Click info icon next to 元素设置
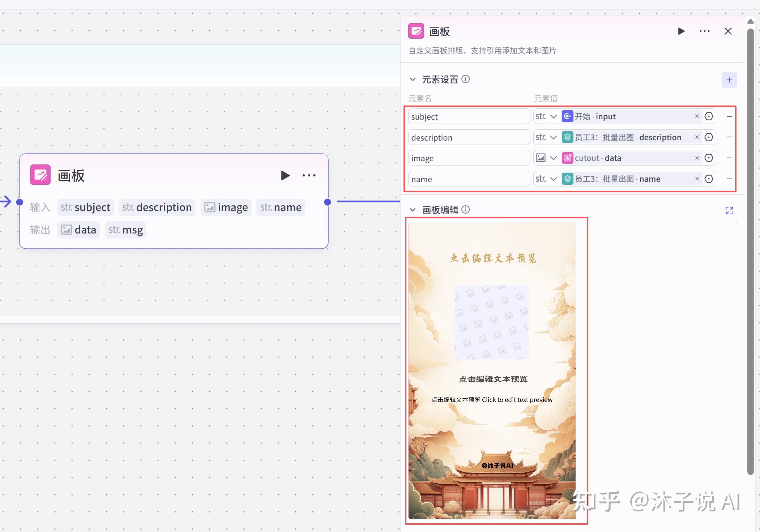 point(466,79)
